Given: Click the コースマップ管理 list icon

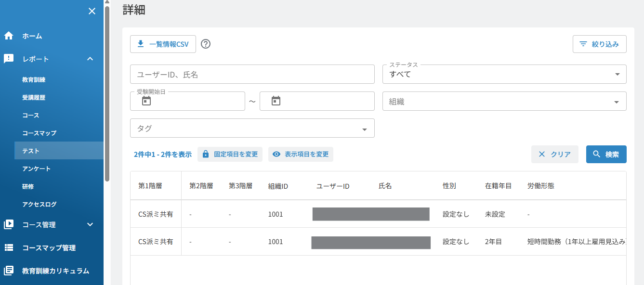Looking at the screenshot, I should (9, 247).
